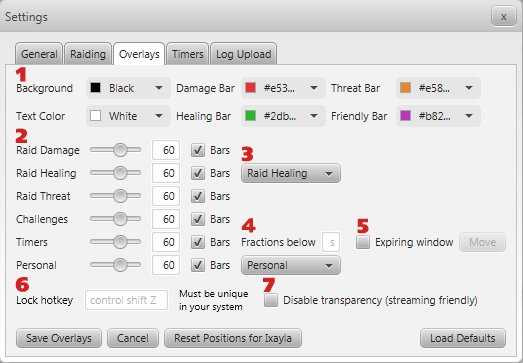This screenshot has width=523, height=363.
Task: Uncheck Bars for Challenges
Action: pos(198,219)
